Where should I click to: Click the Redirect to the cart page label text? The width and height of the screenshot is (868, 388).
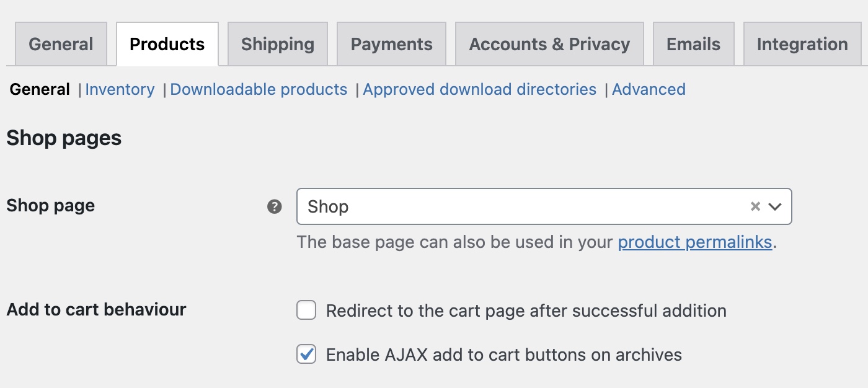tap(526, 310)
